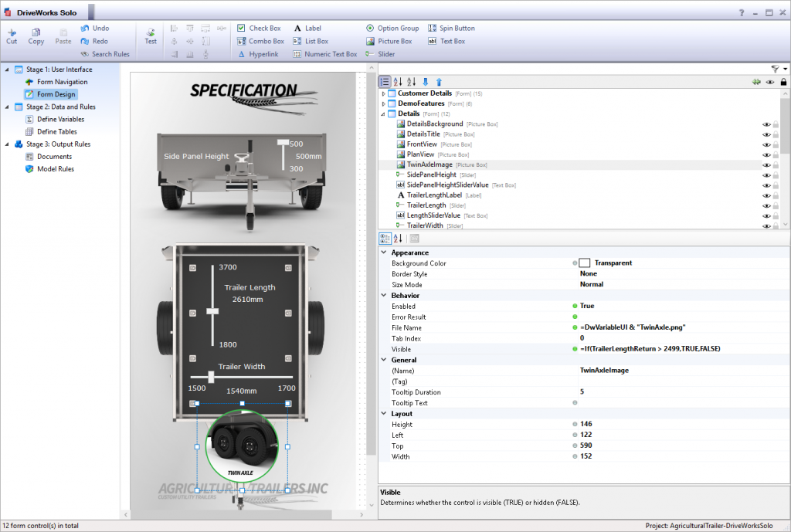This screenshot has height=532, width=791.
Task: Click the Paste tool icon
Action: coord(63,32)
